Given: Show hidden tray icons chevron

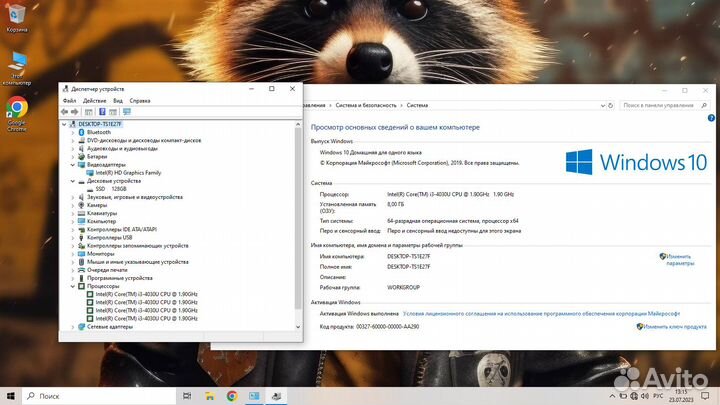Looking at the screenshot, I should tap(612, 396).
